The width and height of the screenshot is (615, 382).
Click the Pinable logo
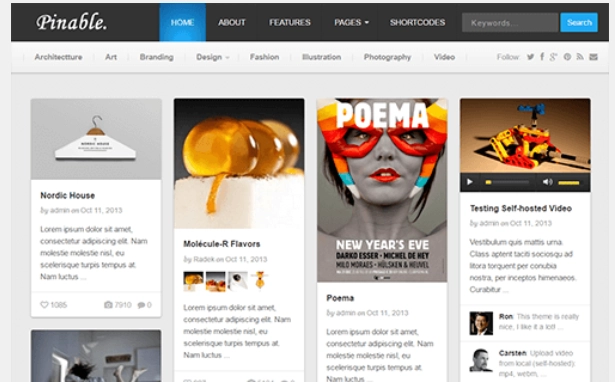point(71,22)
